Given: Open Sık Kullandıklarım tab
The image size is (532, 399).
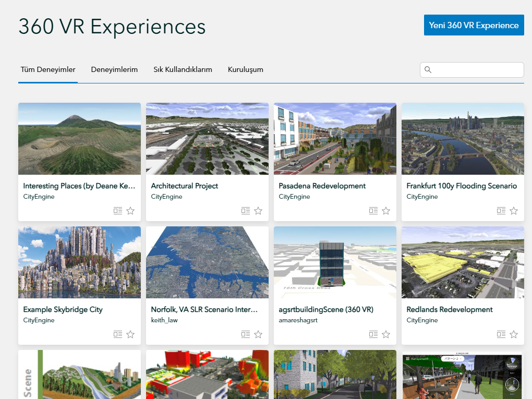Looking at the screenshot, I should click(x=183, y=69).
